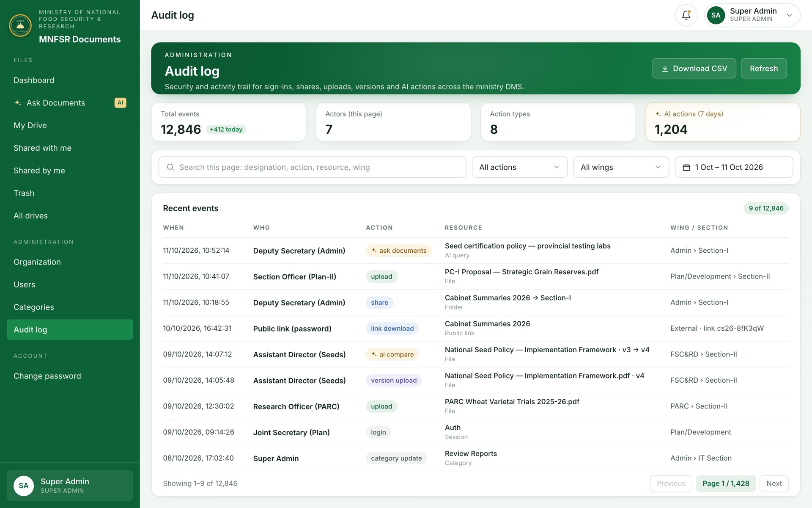Click the +412 today badge
Viewport: 812px width, 508px height.
[226, 130]
